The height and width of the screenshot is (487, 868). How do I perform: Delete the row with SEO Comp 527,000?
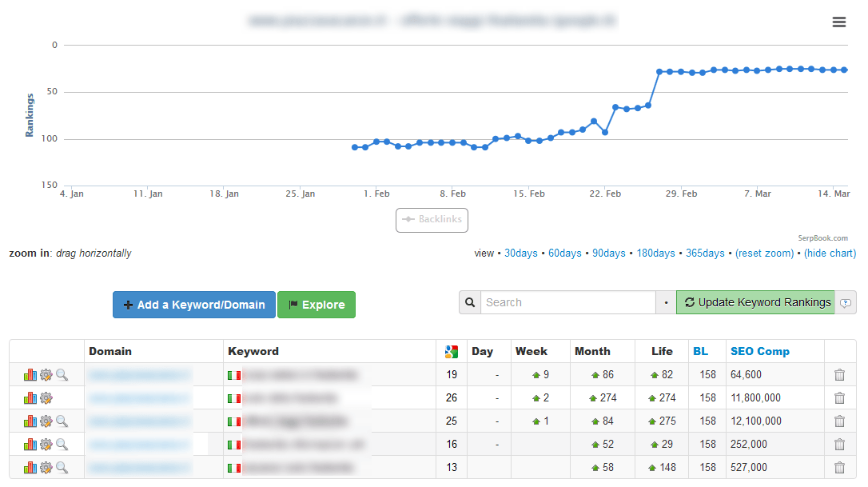(839, 468)
